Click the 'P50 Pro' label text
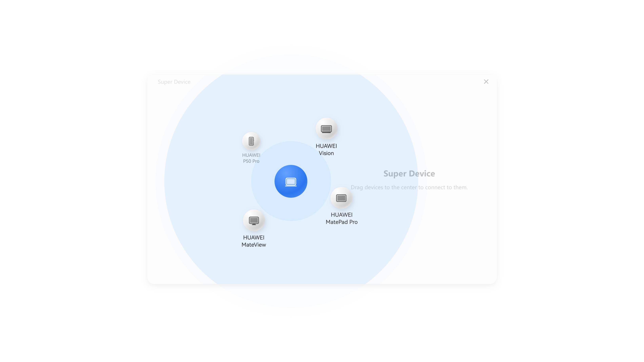 pyautogui.click(x=251, y=161)
